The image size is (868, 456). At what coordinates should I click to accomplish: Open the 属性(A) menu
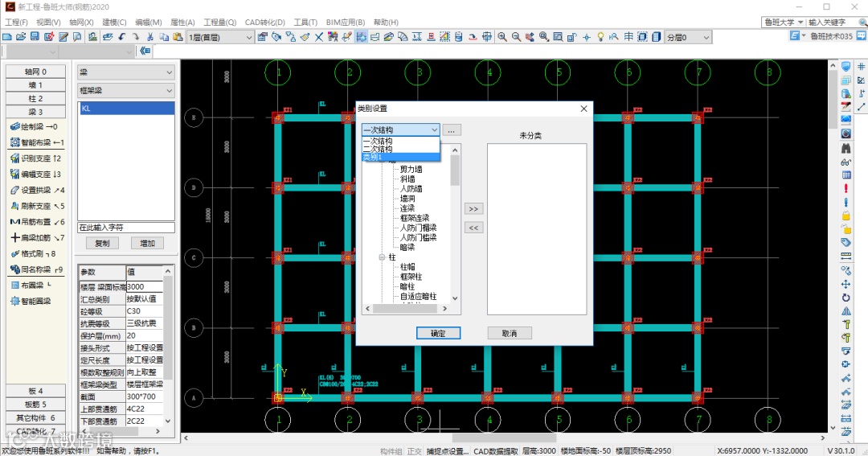click(182, 23)
